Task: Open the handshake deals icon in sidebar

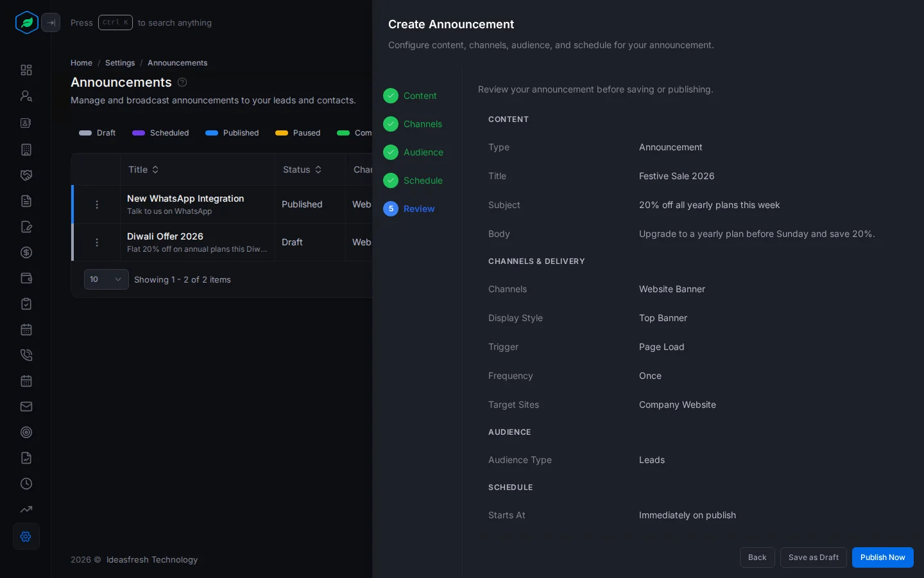Action: pyautogui.click(x=26, y=175)
